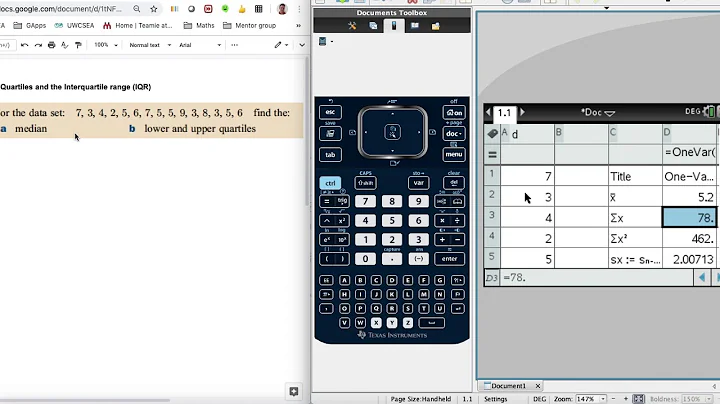Screen dimensions: 720x404
Task: Click the enter key on the calculator
Action: point(449,259)
